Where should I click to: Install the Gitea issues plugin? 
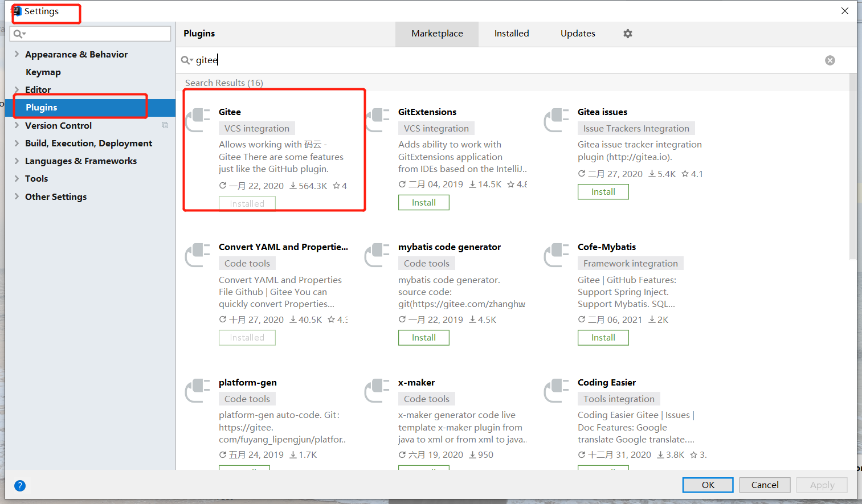click(603, 192)
